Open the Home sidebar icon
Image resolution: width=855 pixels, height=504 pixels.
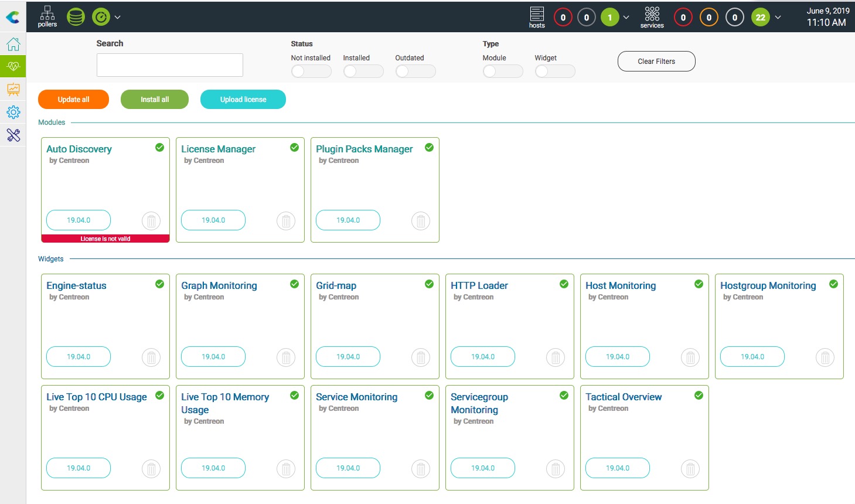click(13, 45)
